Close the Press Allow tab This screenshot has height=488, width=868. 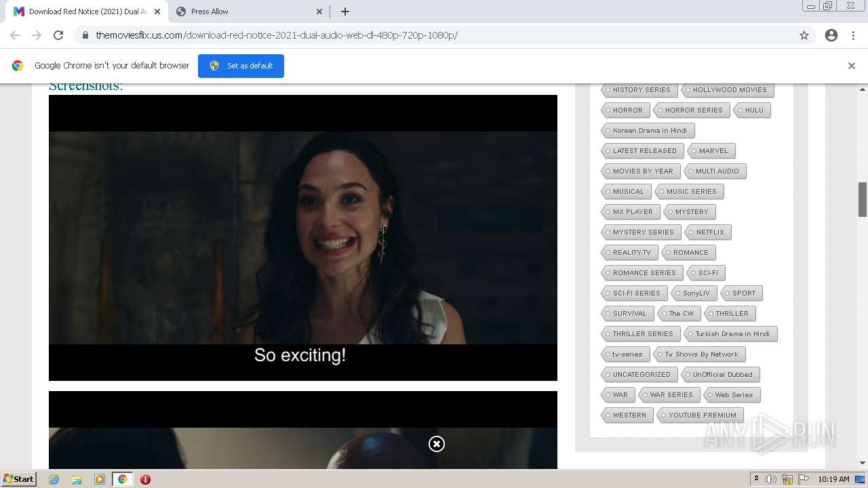pyautogui.click(x=319, y=12)
